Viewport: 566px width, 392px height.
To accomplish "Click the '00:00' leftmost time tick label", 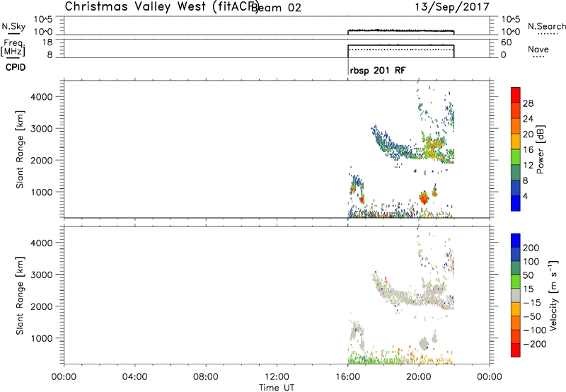I will [x=64, y=377].
